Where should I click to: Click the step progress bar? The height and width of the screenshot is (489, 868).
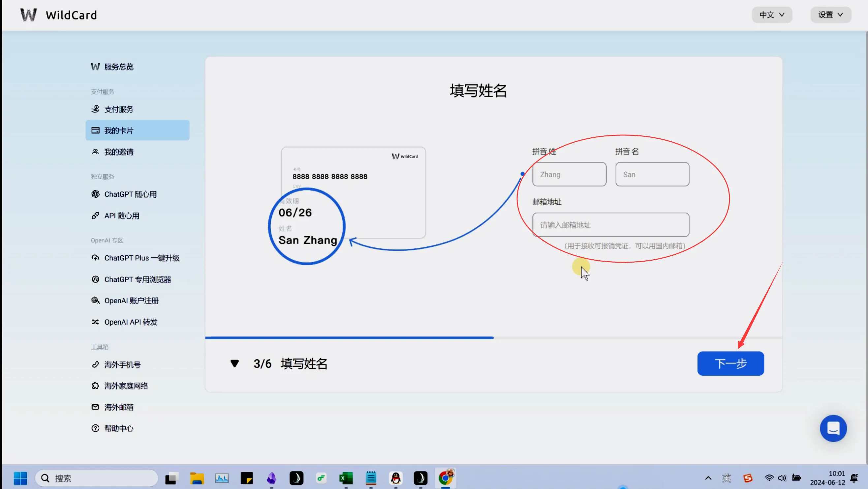click(494, 337)
